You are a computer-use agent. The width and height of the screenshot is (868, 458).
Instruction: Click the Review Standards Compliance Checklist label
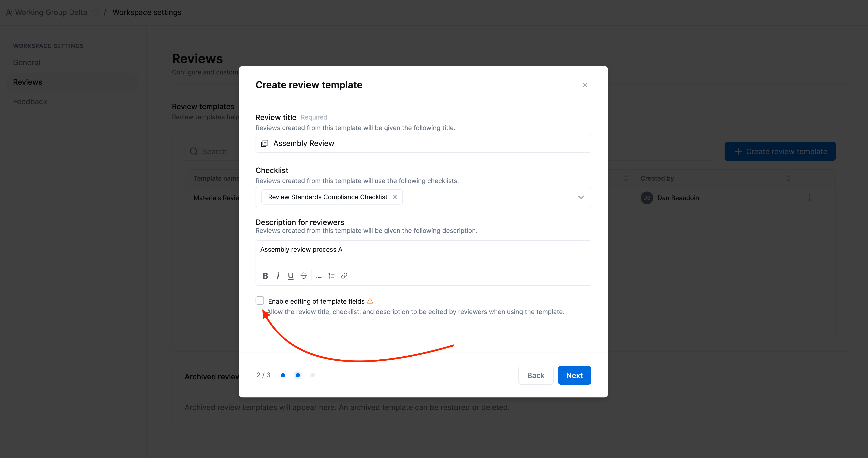[x=328, y=197]
